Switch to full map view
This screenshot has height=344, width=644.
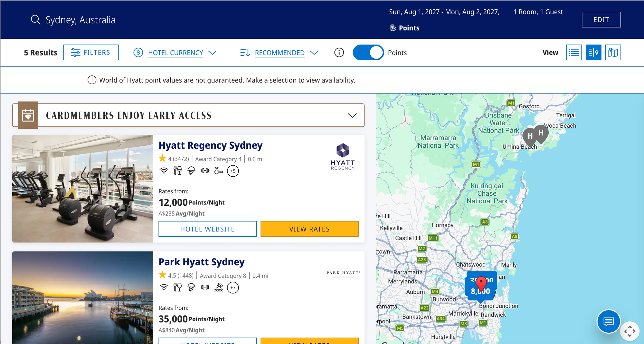(x=613, y=53)
